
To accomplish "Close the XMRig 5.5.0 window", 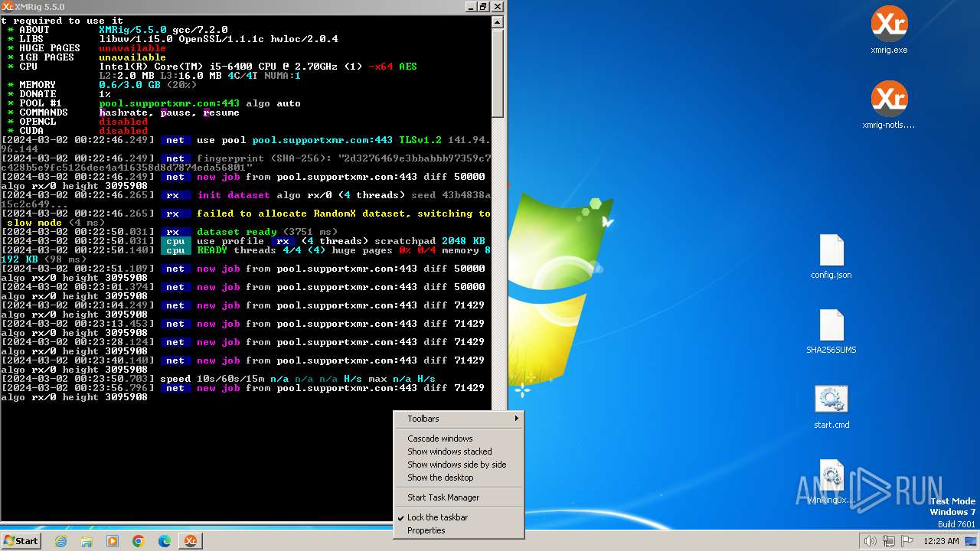I will pyautogui.click(x=497, y=7).
